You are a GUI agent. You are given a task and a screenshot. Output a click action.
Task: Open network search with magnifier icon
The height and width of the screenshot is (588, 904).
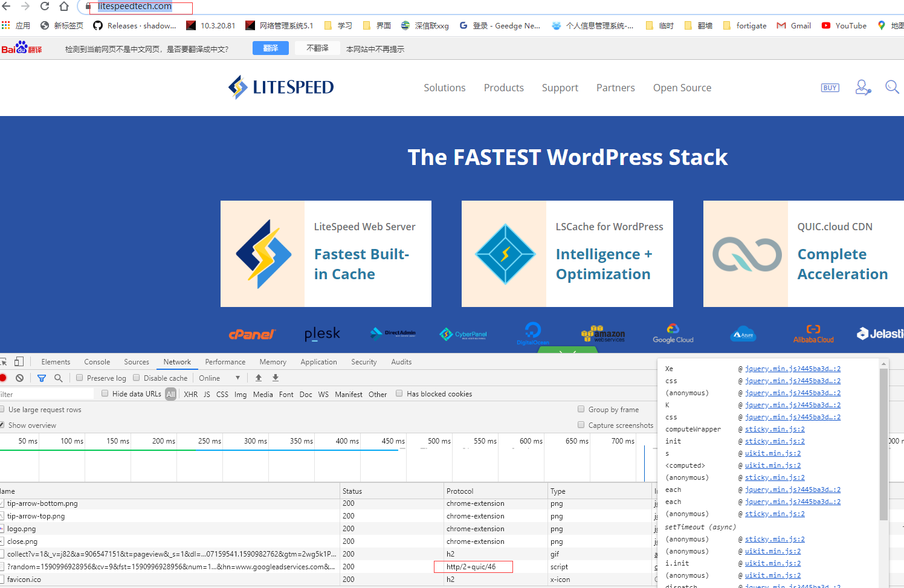point(59,378)
